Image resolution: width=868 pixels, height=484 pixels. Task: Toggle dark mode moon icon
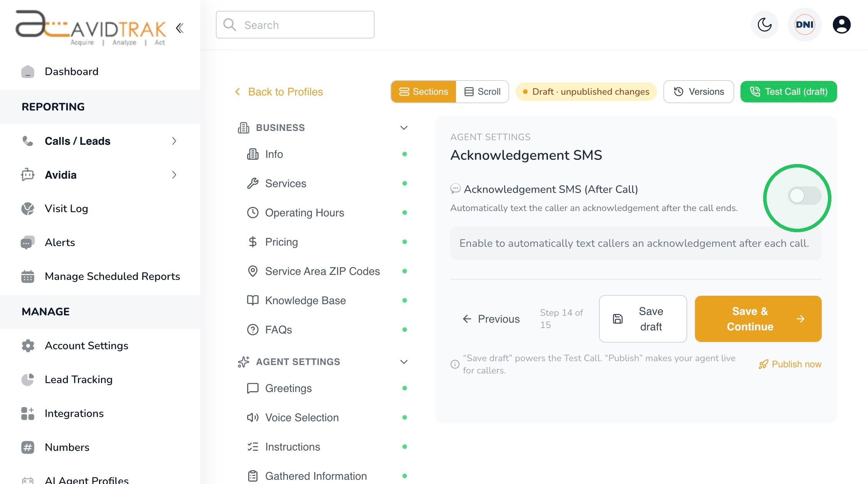pos(764,25)
